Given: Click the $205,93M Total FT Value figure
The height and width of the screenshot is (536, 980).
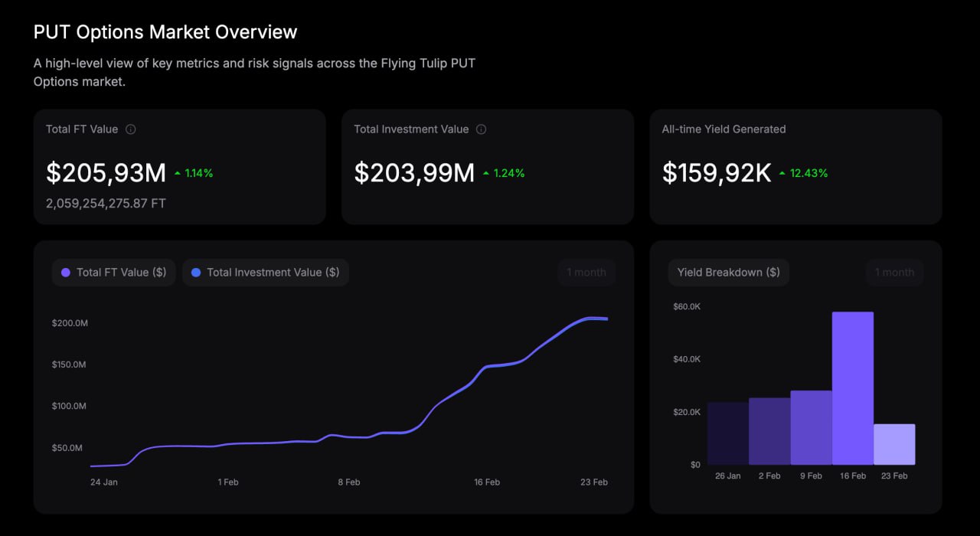Looking at the screenshot, I should [x=106, y=173].
